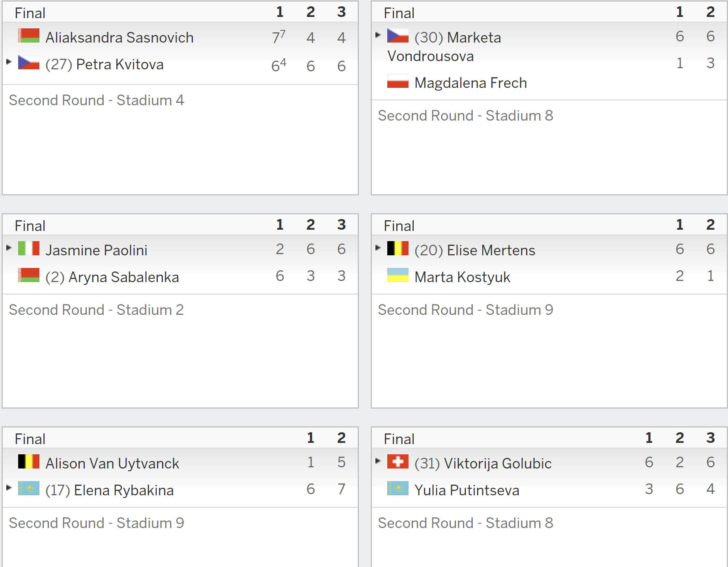
Task: Click the winner arrow next to Jasmine Paolini
Action: click(x=9, y=247)
